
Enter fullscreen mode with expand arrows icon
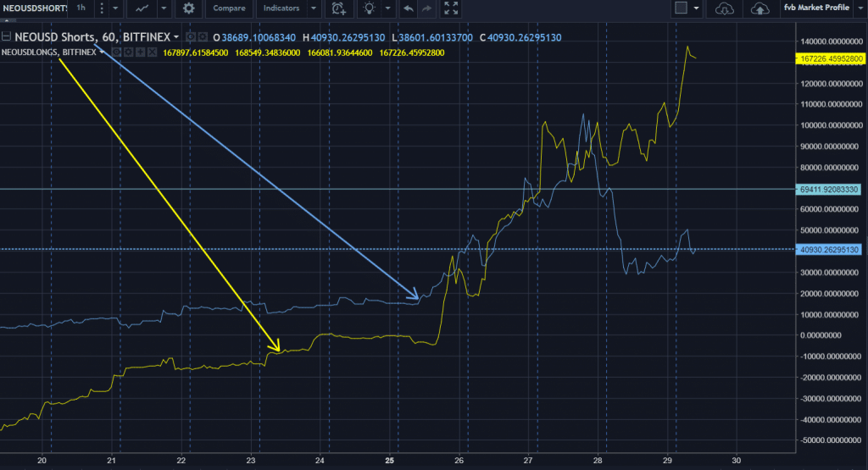click(451, 8)
